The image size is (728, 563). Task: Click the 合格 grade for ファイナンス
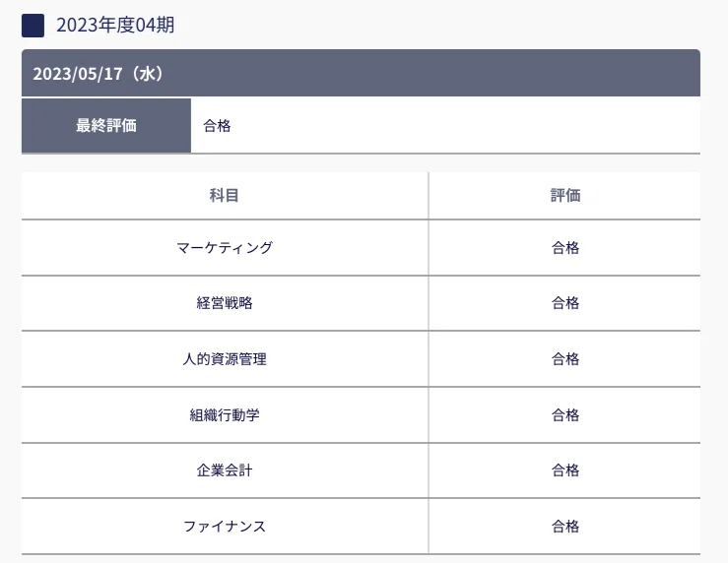point(565,527)
